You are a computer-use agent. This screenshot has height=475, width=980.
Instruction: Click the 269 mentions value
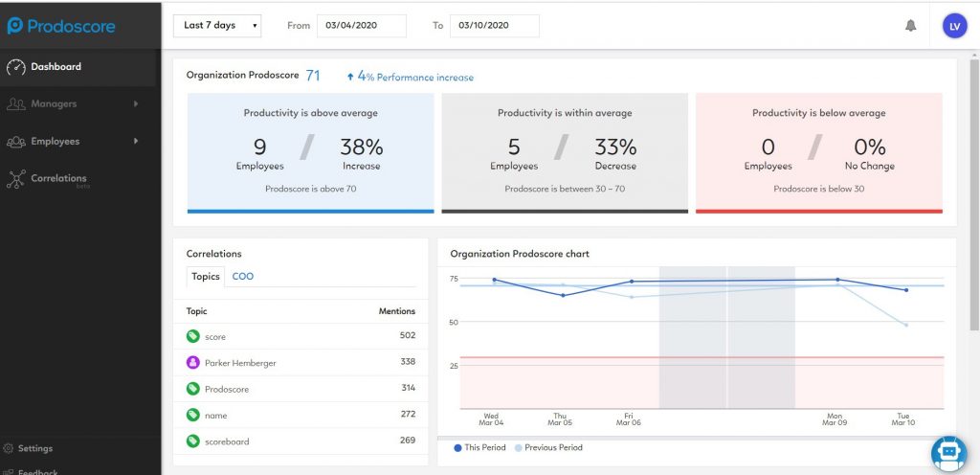[x=408, y=441]
